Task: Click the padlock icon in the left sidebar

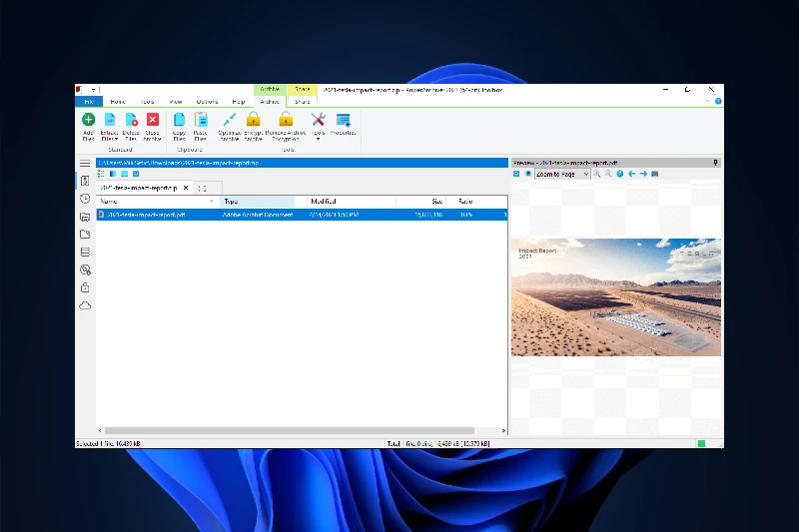Action: (85, 287)
